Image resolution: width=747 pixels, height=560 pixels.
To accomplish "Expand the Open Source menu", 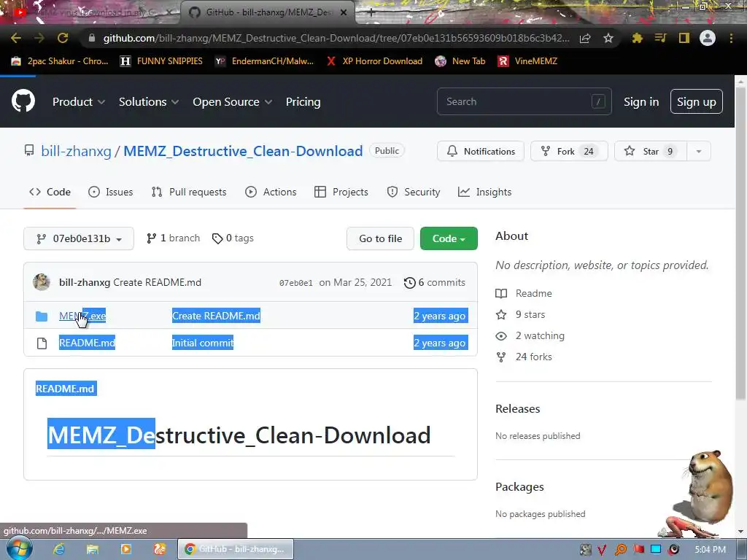I will pos(233,102).
